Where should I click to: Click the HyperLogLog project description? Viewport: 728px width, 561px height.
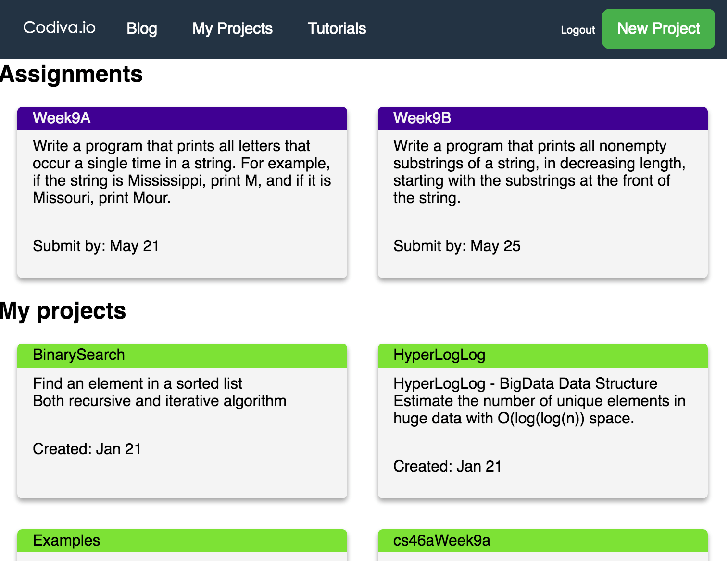539,401
